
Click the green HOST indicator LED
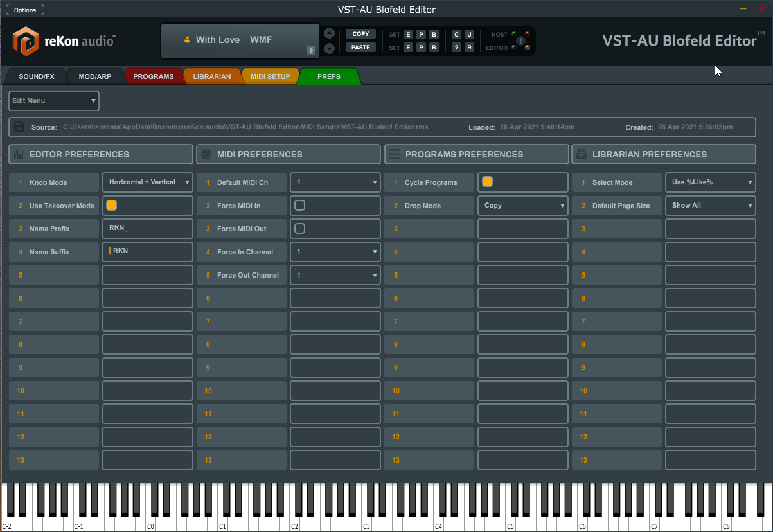pyautogui.click(x=514, y=34)
